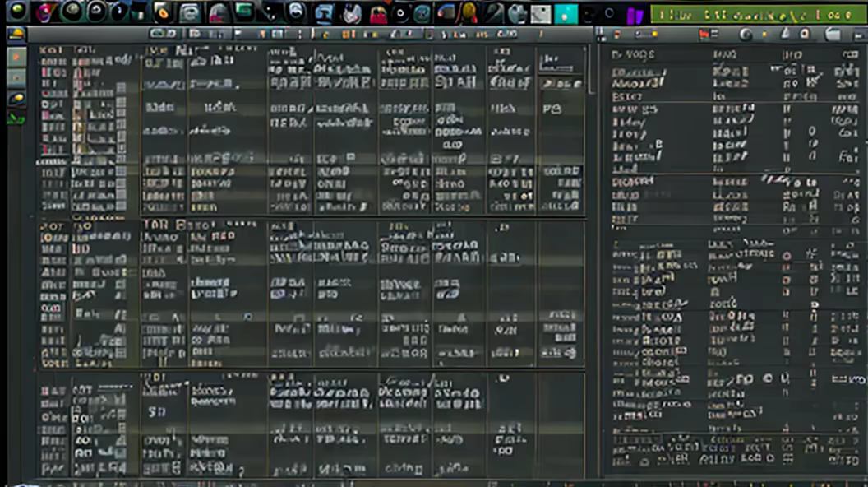The image size is (868, 487).
Task: Open the red bag icon in the top dock
Action: (377, 13)
